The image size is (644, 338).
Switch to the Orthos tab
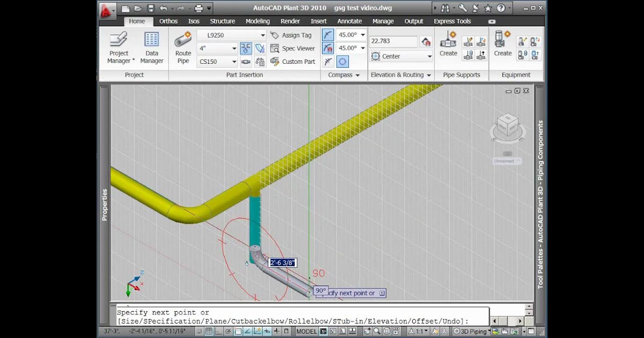[x=169, y=21]
